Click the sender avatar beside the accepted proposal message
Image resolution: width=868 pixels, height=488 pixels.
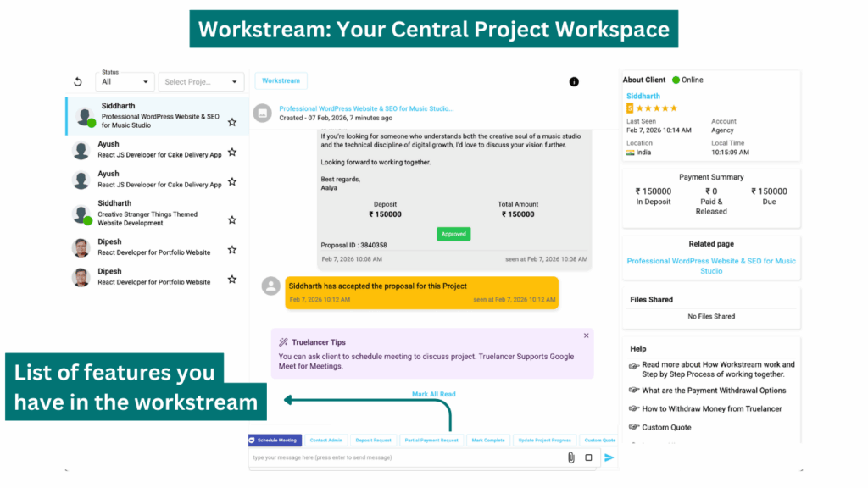click(271, 286)
